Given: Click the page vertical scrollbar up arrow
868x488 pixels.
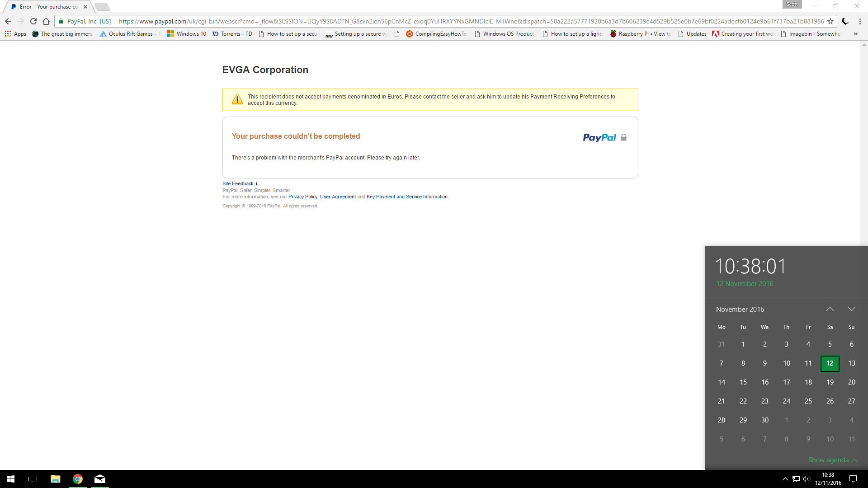Looking at the screenshot, I should [864, 45].
